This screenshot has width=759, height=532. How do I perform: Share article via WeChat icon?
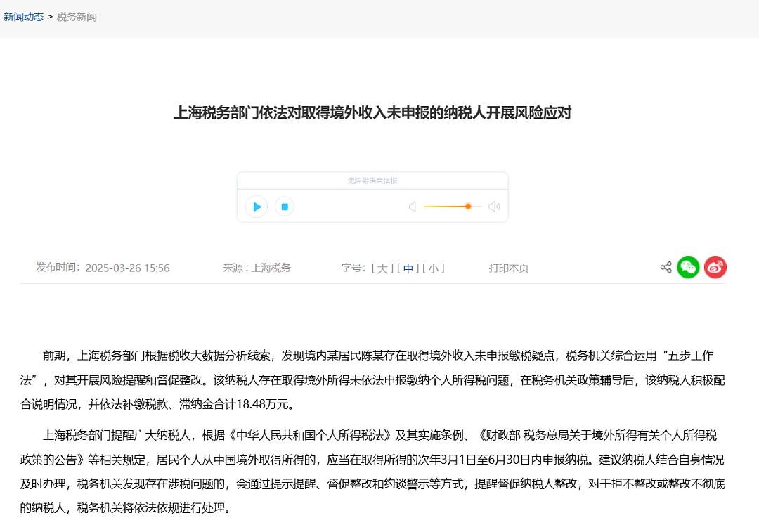[688, 267]
